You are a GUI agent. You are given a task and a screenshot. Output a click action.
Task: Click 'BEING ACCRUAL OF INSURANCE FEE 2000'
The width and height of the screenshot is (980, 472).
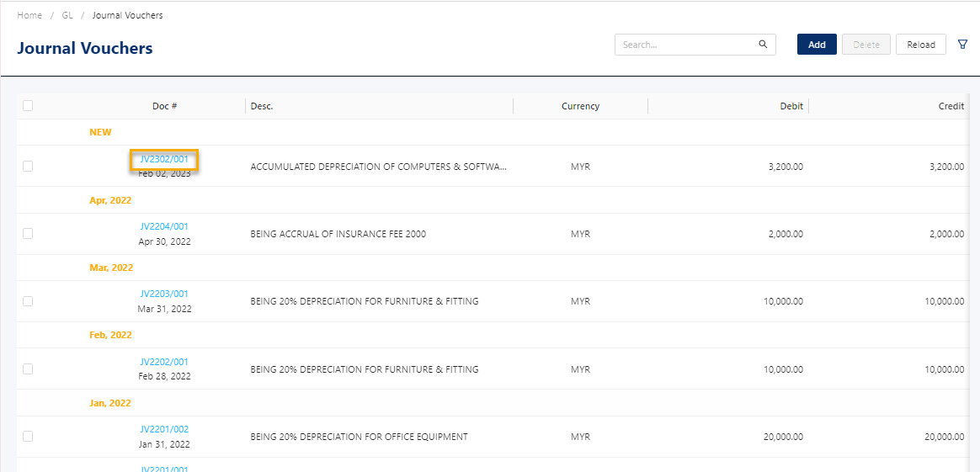point(338,234)
